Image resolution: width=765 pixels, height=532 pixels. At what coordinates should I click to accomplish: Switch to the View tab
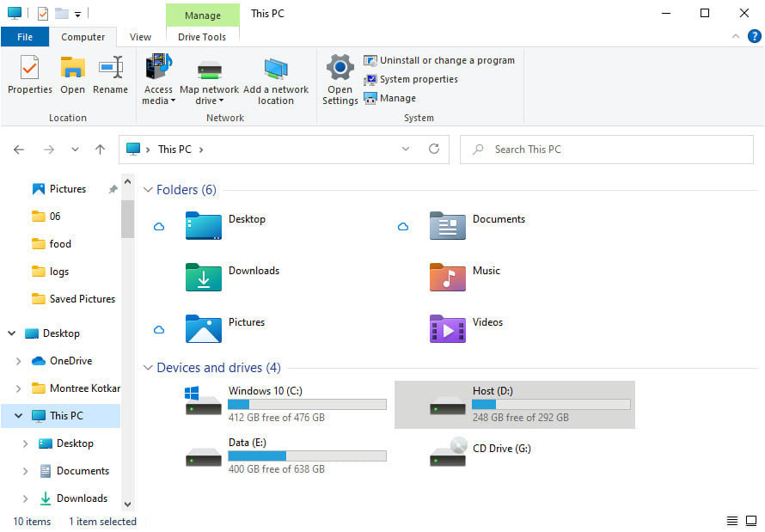point(140,37)
